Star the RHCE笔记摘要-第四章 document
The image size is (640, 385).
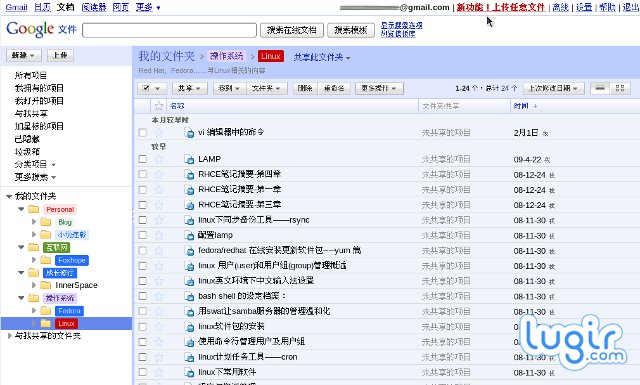tap(159, 174)
